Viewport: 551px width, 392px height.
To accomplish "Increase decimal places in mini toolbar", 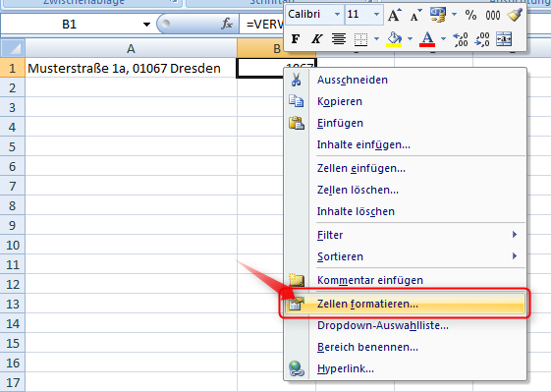I will [461, 39].
